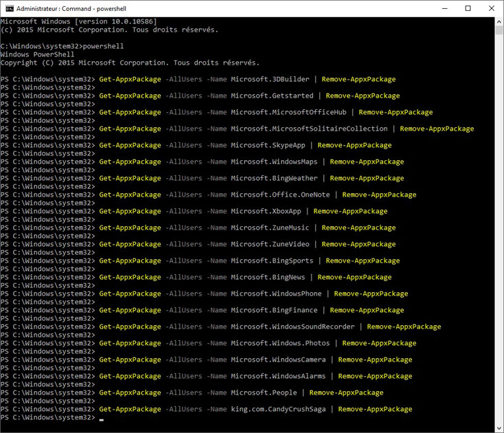Viewport: 504px width, 433px height.
Task: Click the king.com.CandyCrushSaga package name
Action: click(x=278, y=409)
